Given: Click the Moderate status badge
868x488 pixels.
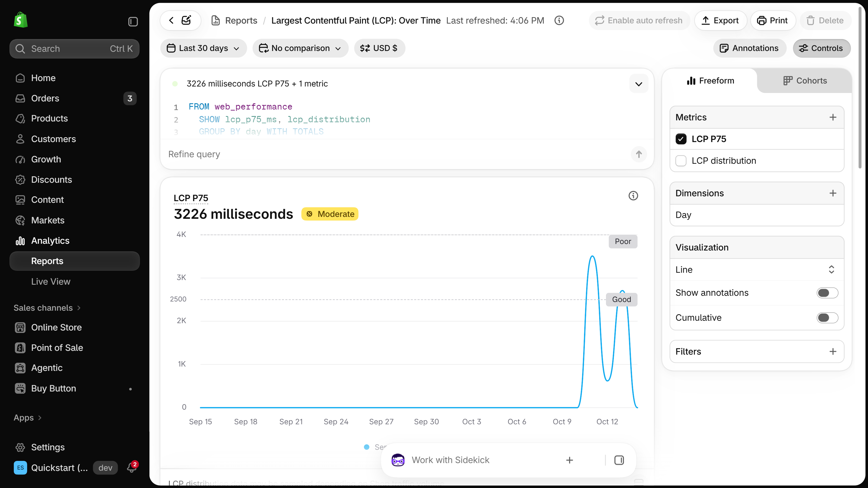Looking at the screenshot, I should (330, 214).
